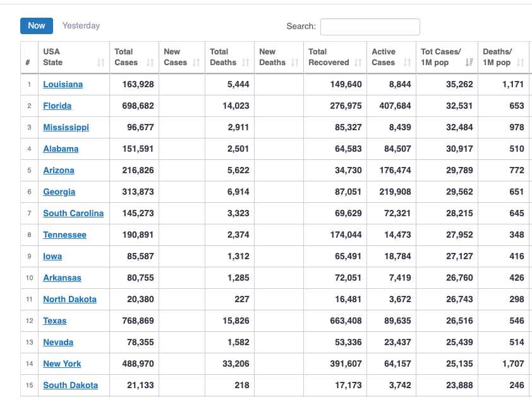Sort by USA State column icon
Viewport: 532px width, 397px height.
[x=100, y=63]
